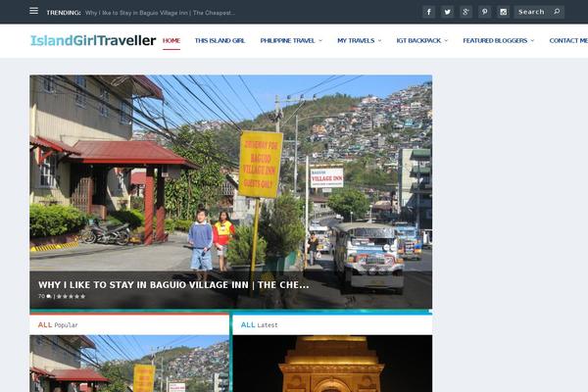
Task: Open MY TRAVELS menu item
Action: click(x=356, y=40)
